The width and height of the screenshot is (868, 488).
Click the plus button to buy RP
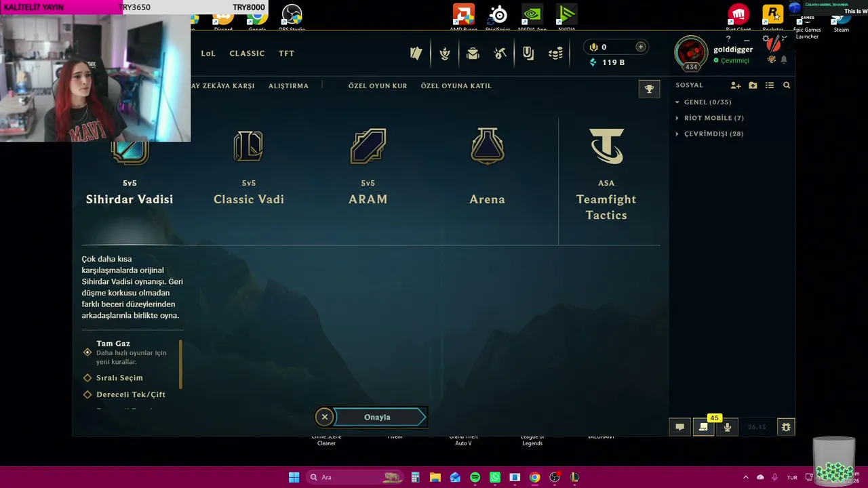(x=640, y=47)
